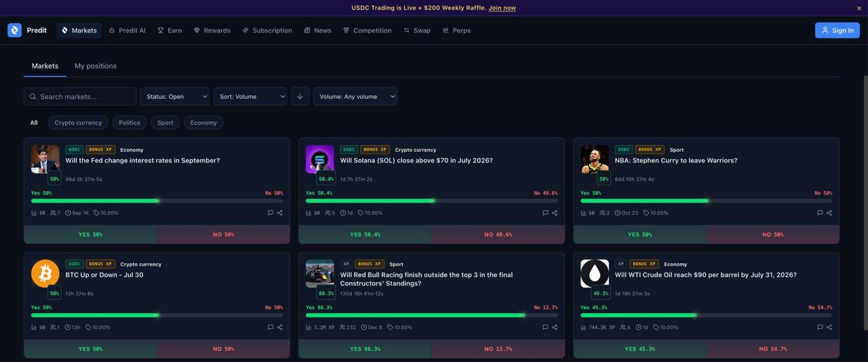Open 'Will WTI Crude Oil reach $90' market
The image size is (868, 362).
click(706, 275)
